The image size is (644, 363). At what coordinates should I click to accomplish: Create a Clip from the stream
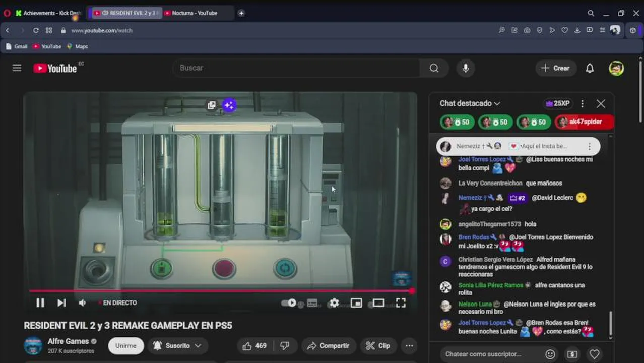[378, 346]
